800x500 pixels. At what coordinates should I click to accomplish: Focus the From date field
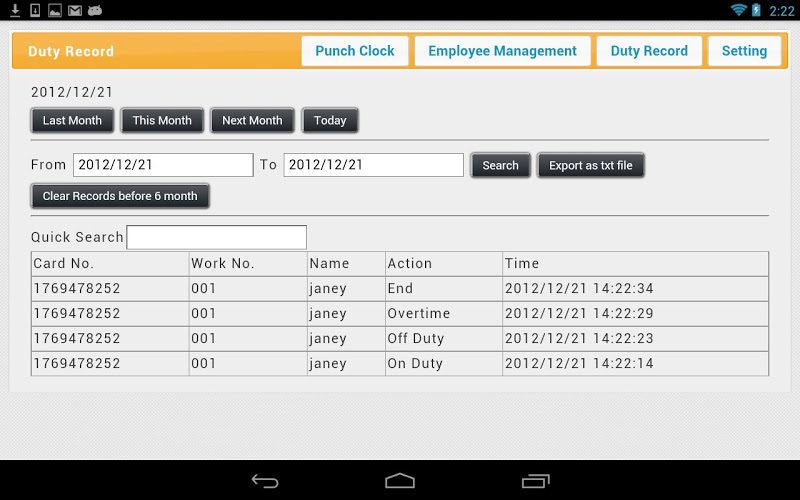click(x=163, y=165)
